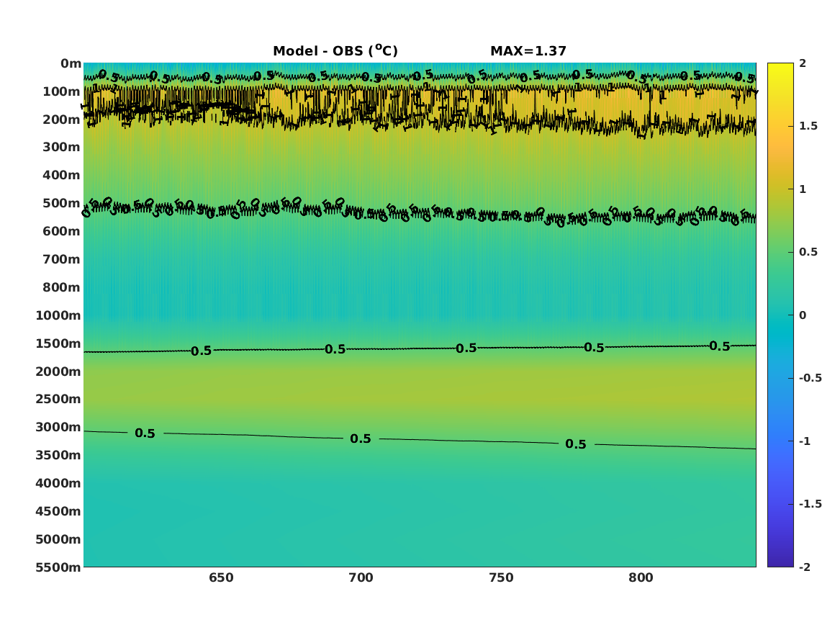Select the '2500m' depth tick label

click(58, 399)
